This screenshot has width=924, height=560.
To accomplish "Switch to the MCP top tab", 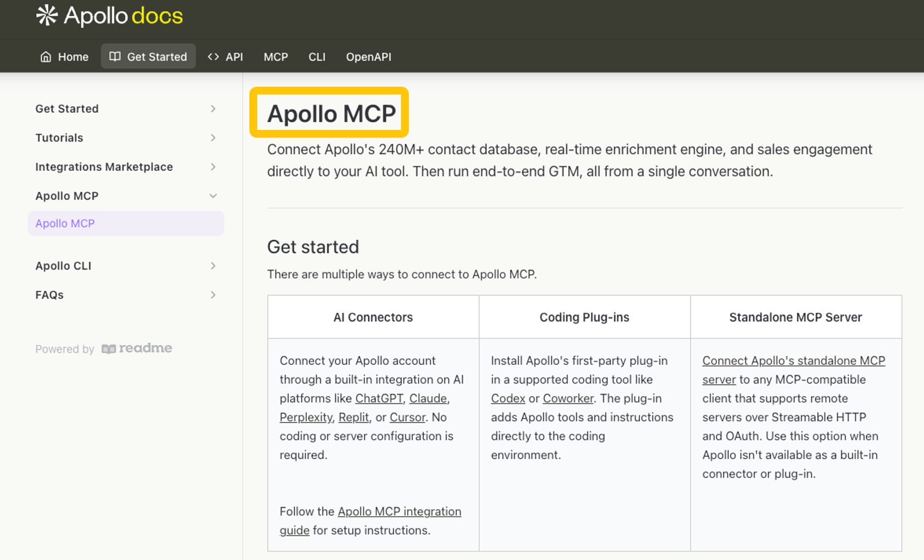I will click(275, 57).
